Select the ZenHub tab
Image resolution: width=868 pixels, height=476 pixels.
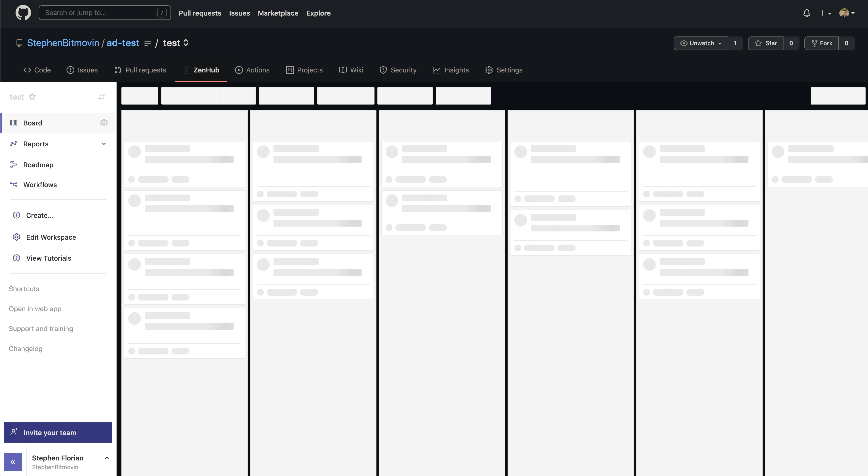[x=201, y=70]
